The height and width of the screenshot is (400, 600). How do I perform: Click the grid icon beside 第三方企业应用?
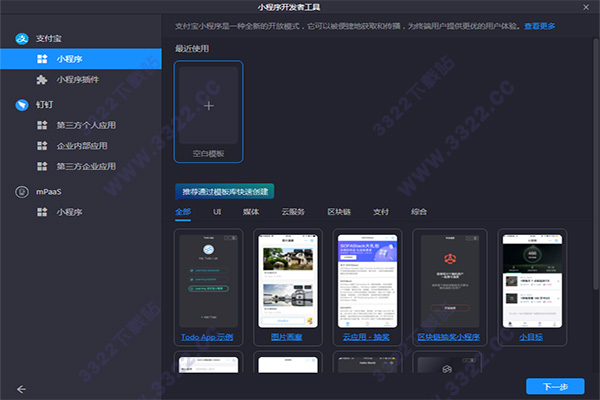(42, 167)
